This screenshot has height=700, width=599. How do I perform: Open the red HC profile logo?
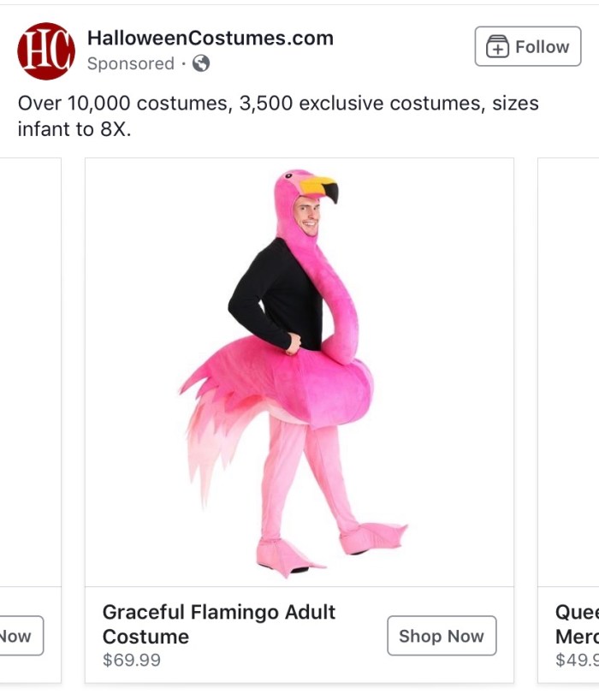(x=46, y=51)
